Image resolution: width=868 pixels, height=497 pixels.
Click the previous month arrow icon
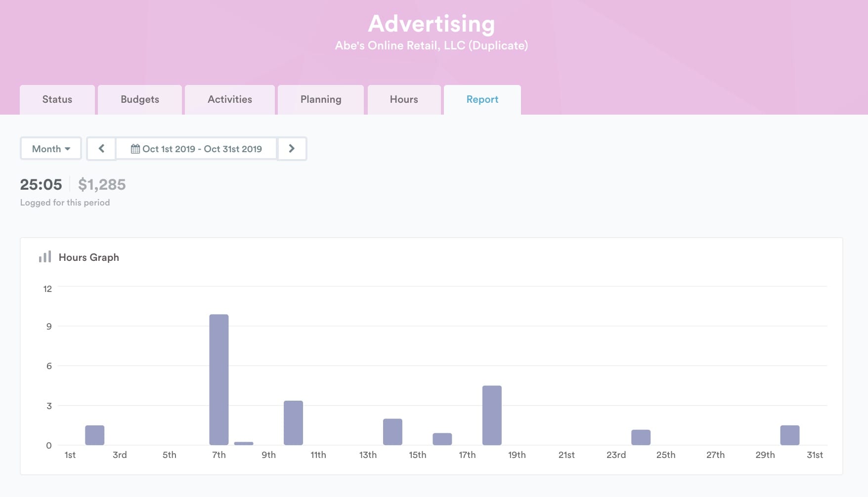101,149
